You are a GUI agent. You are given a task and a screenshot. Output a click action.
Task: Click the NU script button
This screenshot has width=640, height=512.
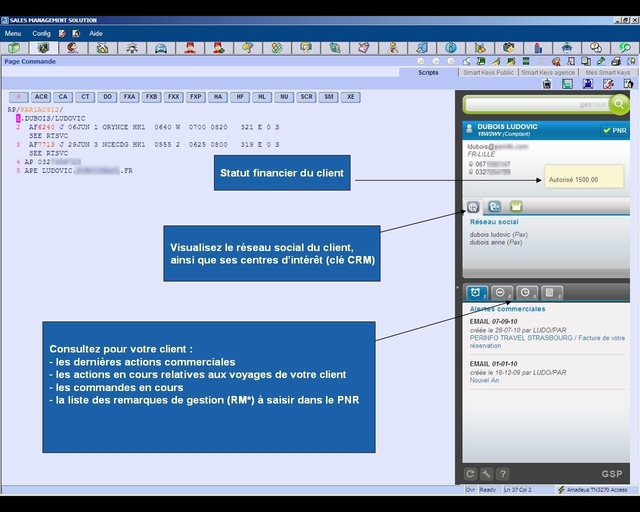(x=284, y=97)
